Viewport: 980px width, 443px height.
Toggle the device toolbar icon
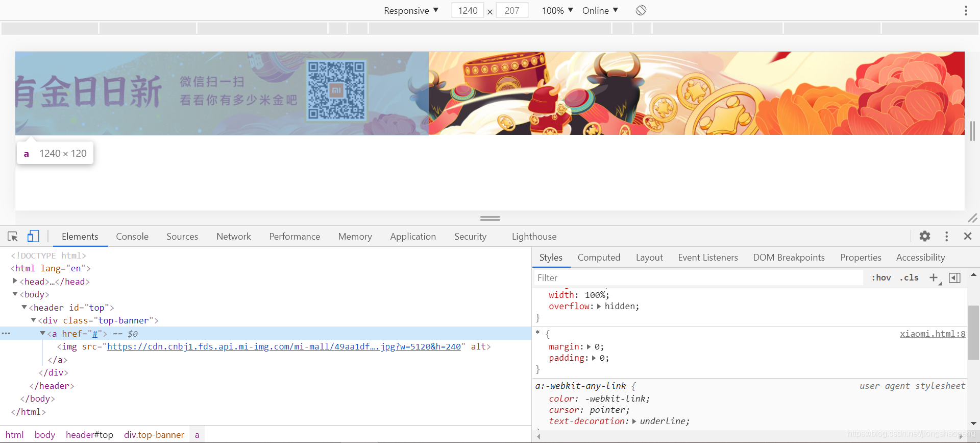pyautogui.click(x=33, y=236)
